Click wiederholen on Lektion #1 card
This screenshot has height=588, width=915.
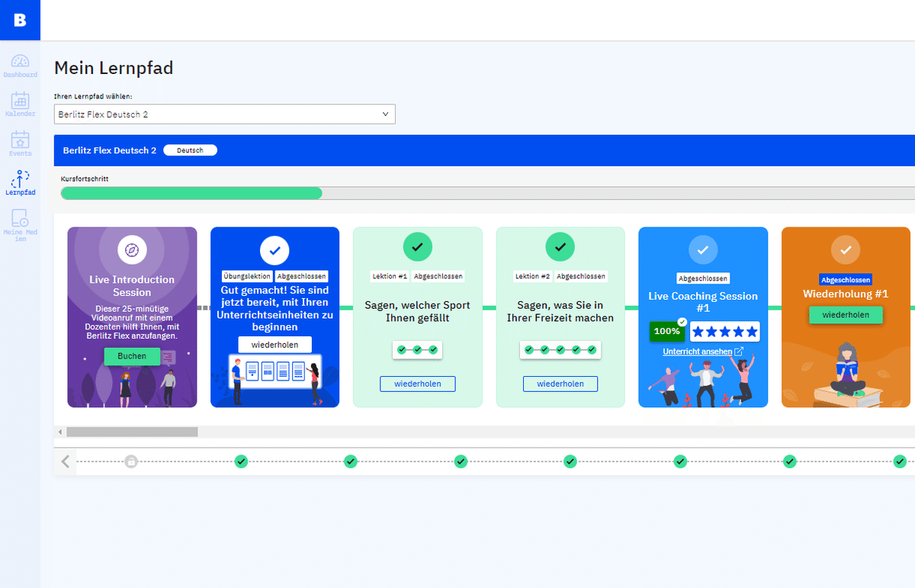click(418, 384)
